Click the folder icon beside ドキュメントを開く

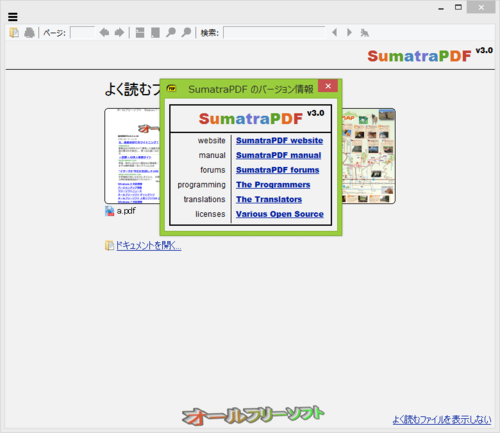click(109, 246)
